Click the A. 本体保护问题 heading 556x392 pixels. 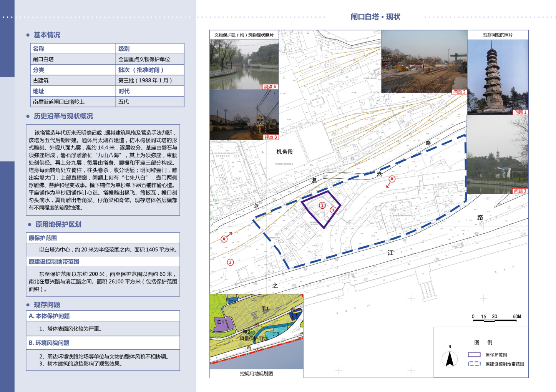point(49,316)
